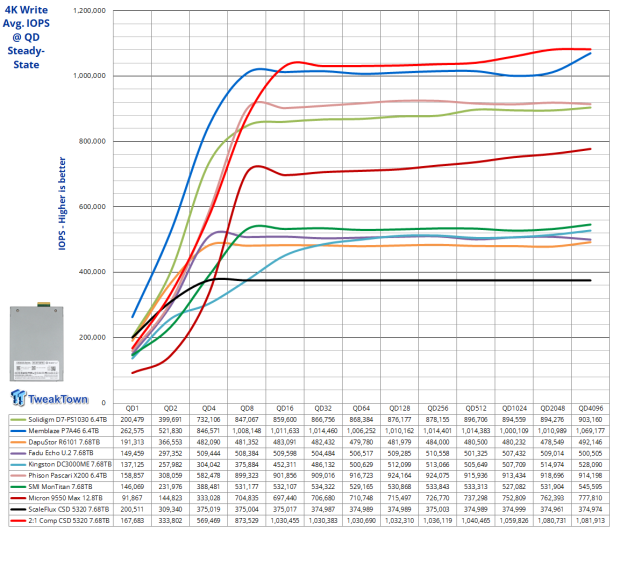Click Phison QD8 value 899,323

247,475
